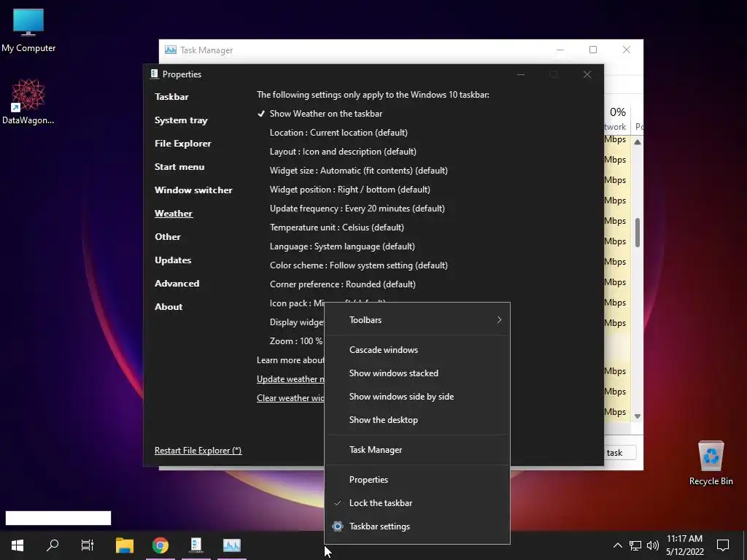747x560 pixels.
Task: Open the Advanced section
Action: point(177,284)
